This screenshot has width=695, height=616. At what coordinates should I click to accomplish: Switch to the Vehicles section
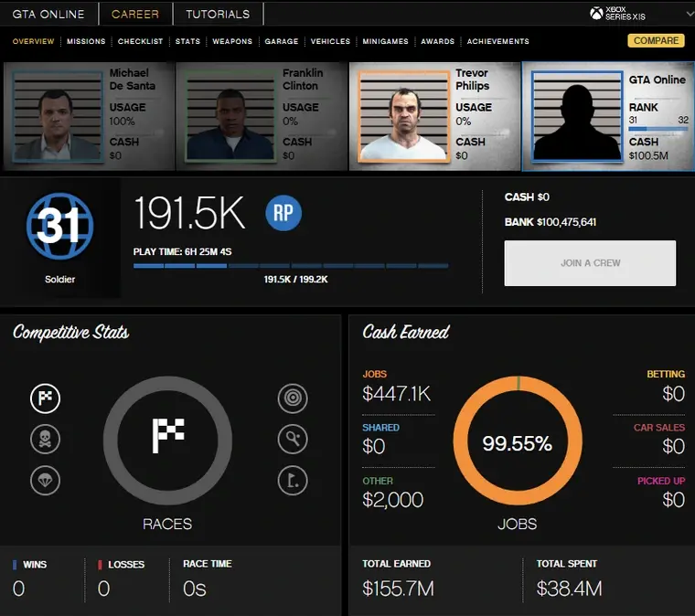pos(330,41)
